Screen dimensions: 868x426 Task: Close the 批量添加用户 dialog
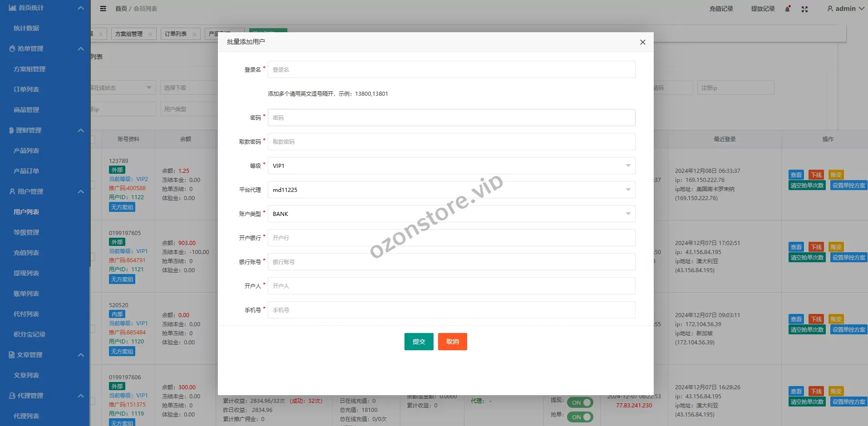[x=642, y=42]
